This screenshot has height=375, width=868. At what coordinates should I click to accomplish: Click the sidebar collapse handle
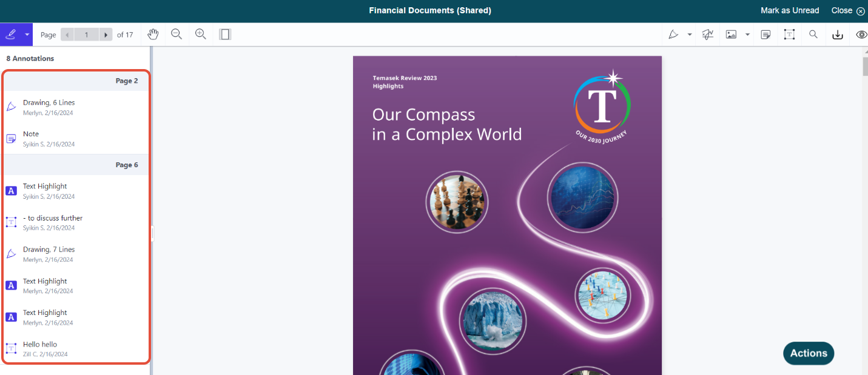click(x=152, y=234)
